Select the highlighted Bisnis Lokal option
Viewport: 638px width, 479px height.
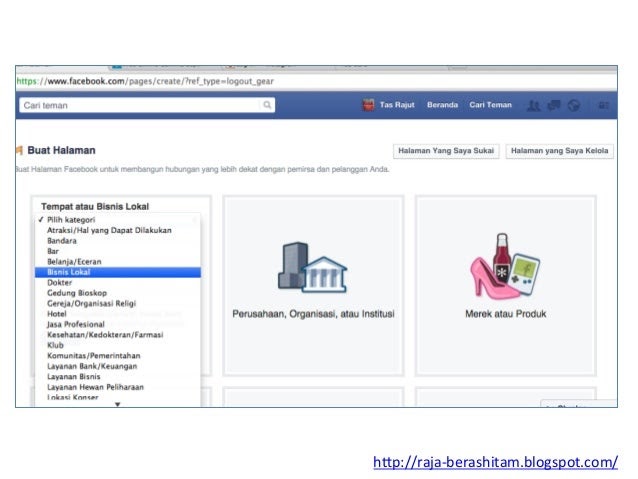coord(118,272)
